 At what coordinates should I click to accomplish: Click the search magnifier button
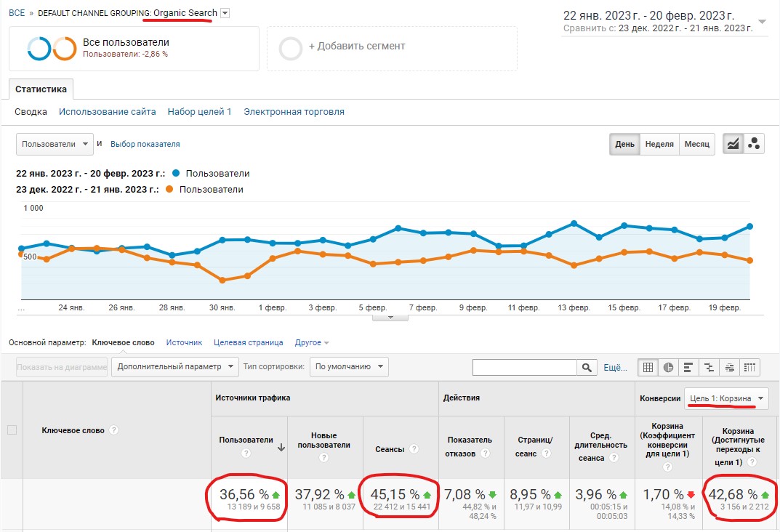(x=587, y=368)
